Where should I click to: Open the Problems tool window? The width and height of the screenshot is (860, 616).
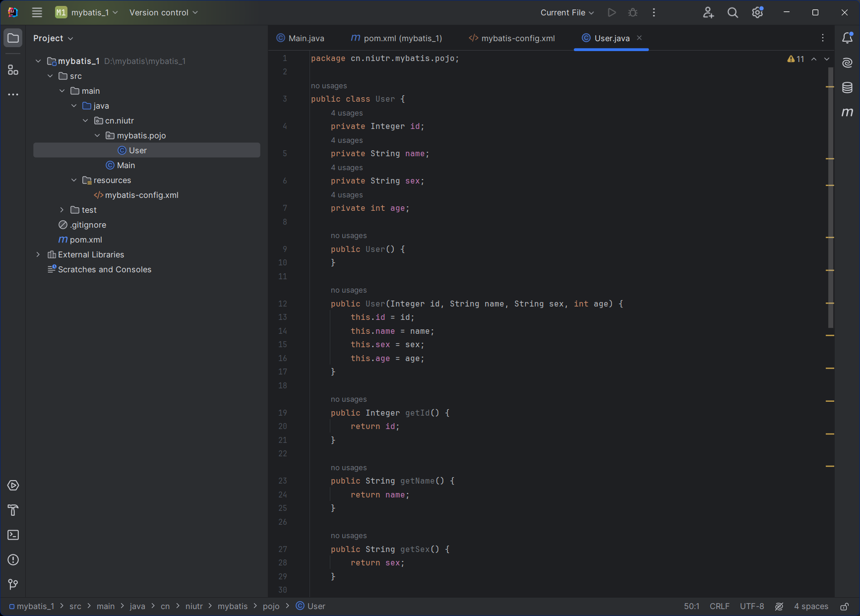[x=13, y=560]
